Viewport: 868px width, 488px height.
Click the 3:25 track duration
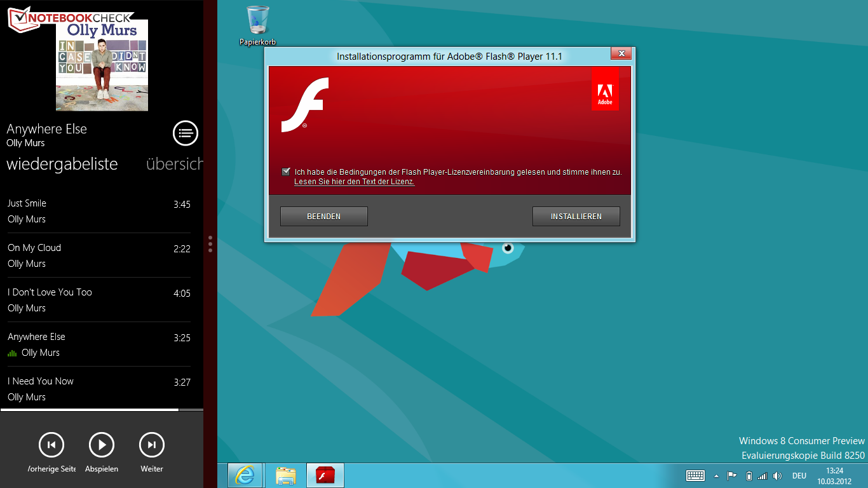point(182,337)
